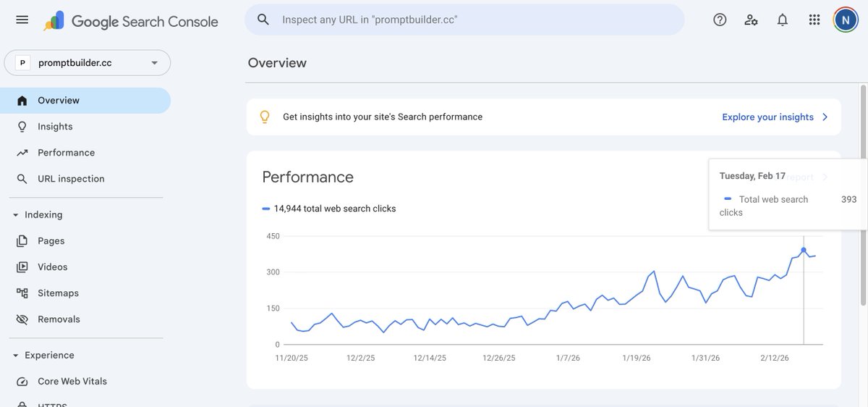
Task: Collapse the Experience section
Action: (15, 356)
